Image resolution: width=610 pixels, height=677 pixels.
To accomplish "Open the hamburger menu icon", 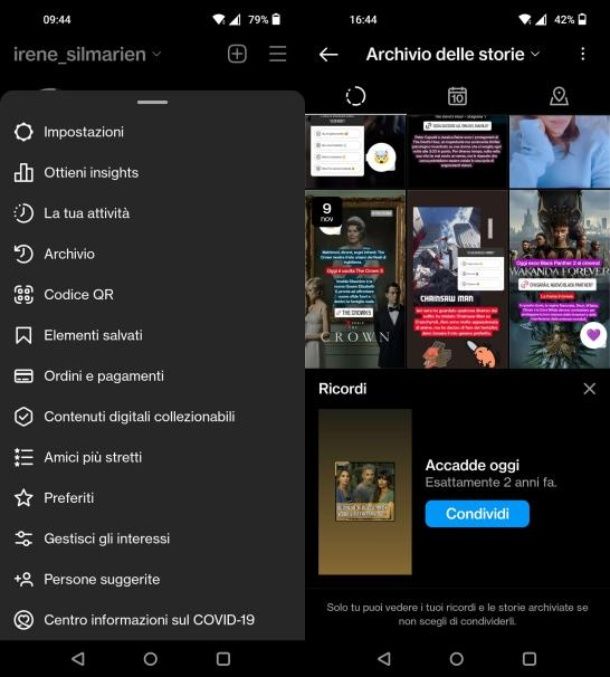I will [278, 54].
